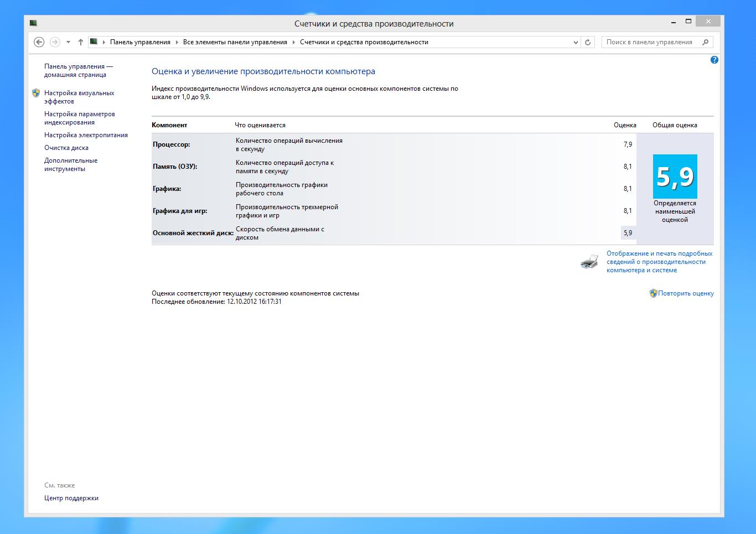Click 'Определяется наименьшей оценкой' caption

[675, 211]
